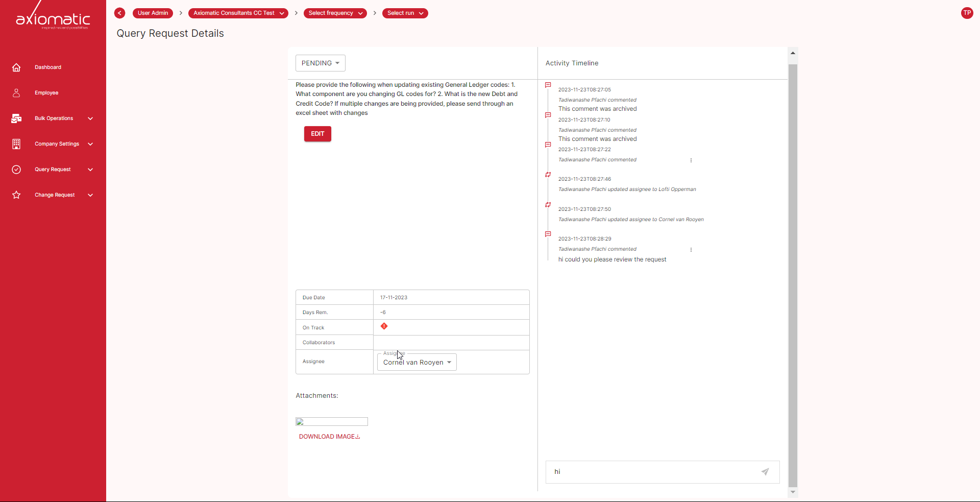This screenshot has width=980, height=502.
Task: Click the red On Track warning icon
Action: 384,326
